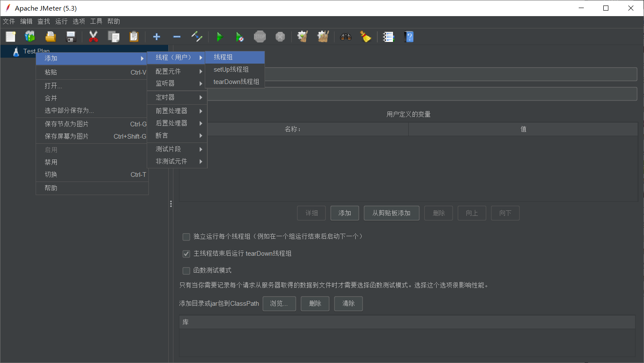Click the Stop test icon
This screenshot has width=644, height=363.
[260, 36]
